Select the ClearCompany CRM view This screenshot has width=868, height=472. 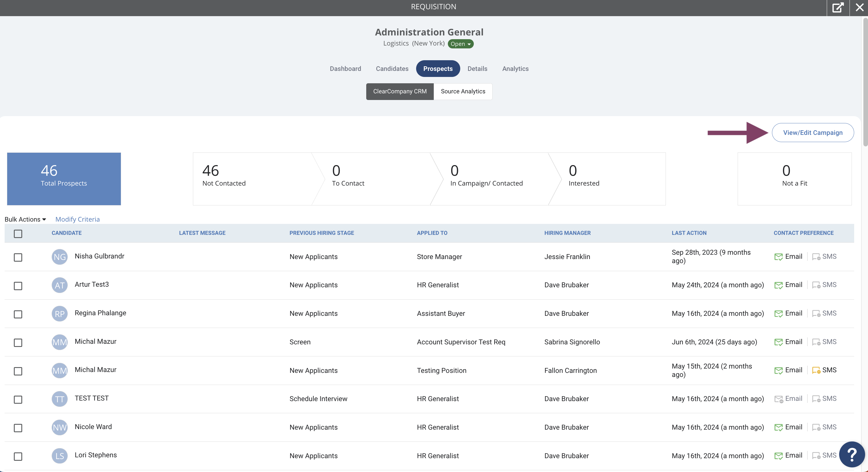click(x=400, y=92)
